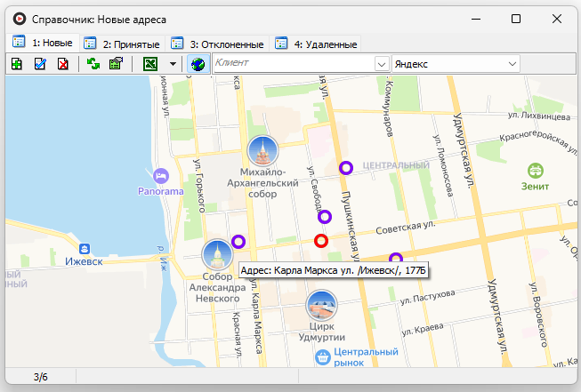
Task: Open the Яндекс map provider dropdown
Action: click(x=512, y=64)
